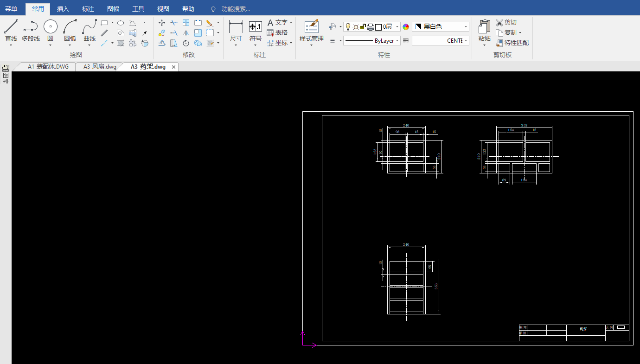Click the 功能搜索 search field

pos(236,9)
